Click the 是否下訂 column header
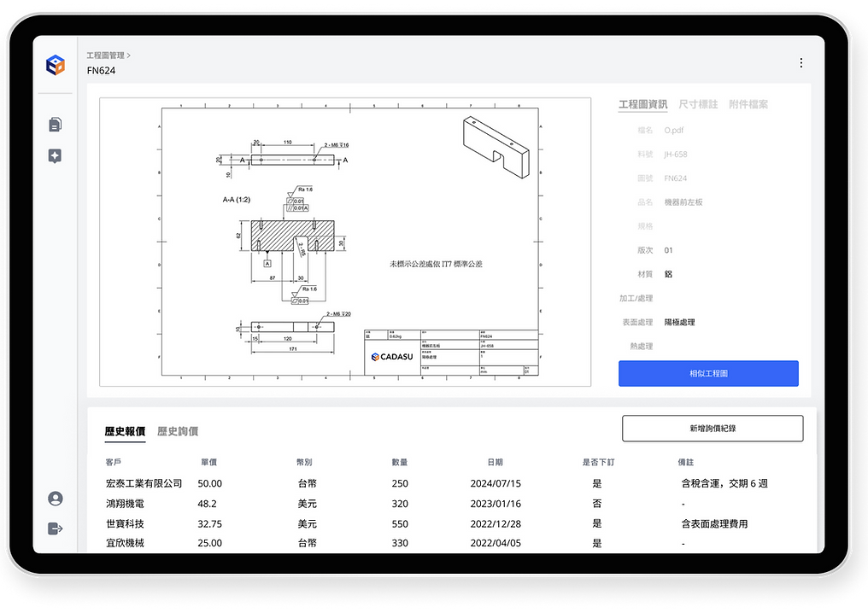This screenshot has height=613, width=868. [598, 462]
